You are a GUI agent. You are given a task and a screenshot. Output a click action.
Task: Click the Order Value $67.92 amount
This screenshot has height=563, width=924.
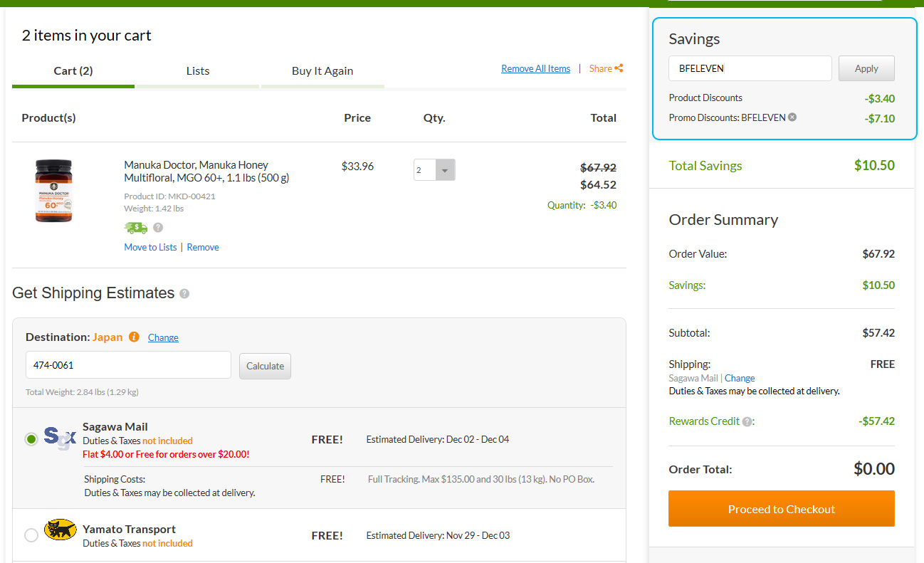(x=878, y=253)
